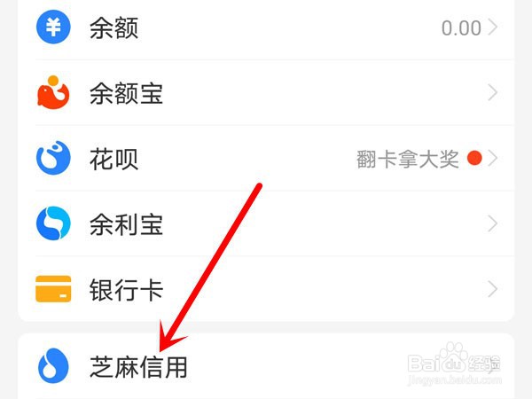Viewport: 532px width, 399px height.
Task: Open the 银行卡 menu label
Action: tap(126, 290)
